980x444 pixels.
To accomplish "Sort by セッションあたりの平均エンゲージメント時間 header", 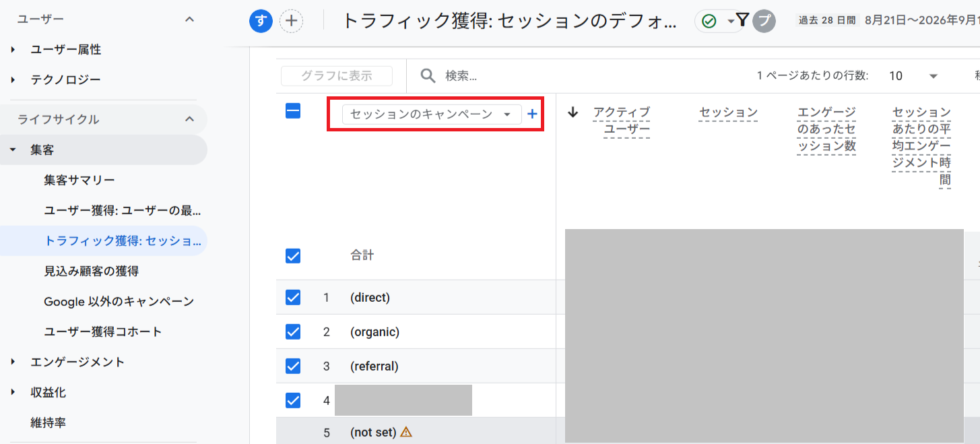I will point(921,146).
